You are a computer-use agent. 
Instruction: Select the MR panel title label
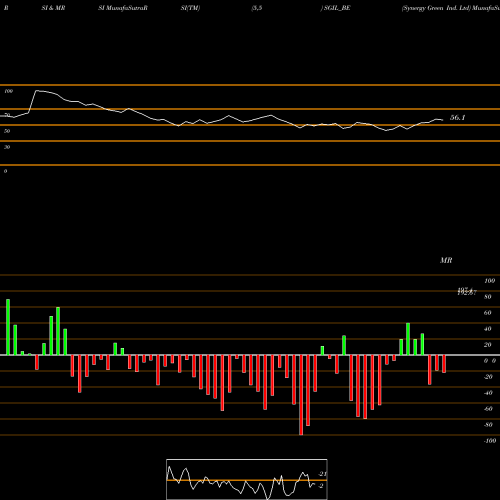click(x=446, y=260)
